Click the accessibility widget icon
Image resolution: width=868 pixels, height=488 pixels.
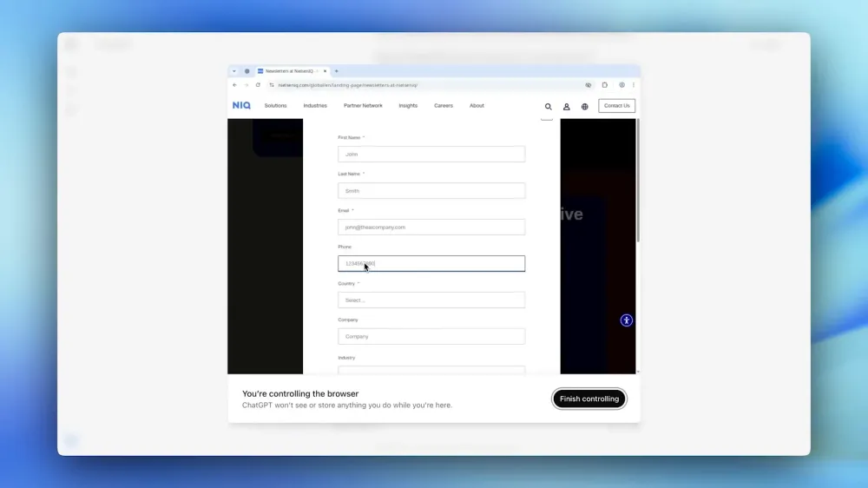point(626,320)
